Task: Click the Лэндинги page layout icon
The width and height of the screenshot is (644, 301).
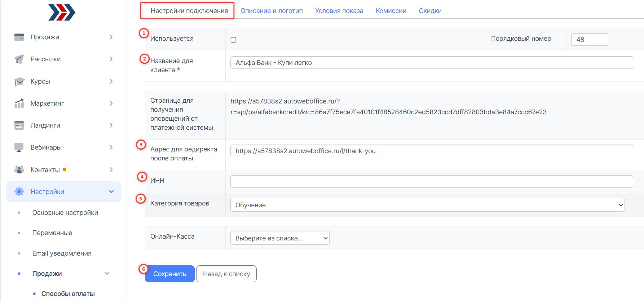Action: click(x=19, y=125)
